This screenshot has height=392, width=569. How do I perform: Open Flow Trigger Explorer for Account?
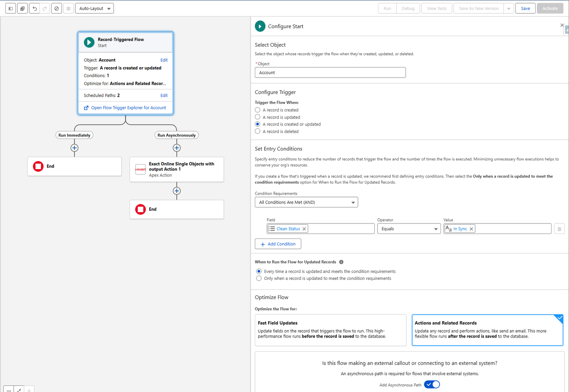coord(128,108)
